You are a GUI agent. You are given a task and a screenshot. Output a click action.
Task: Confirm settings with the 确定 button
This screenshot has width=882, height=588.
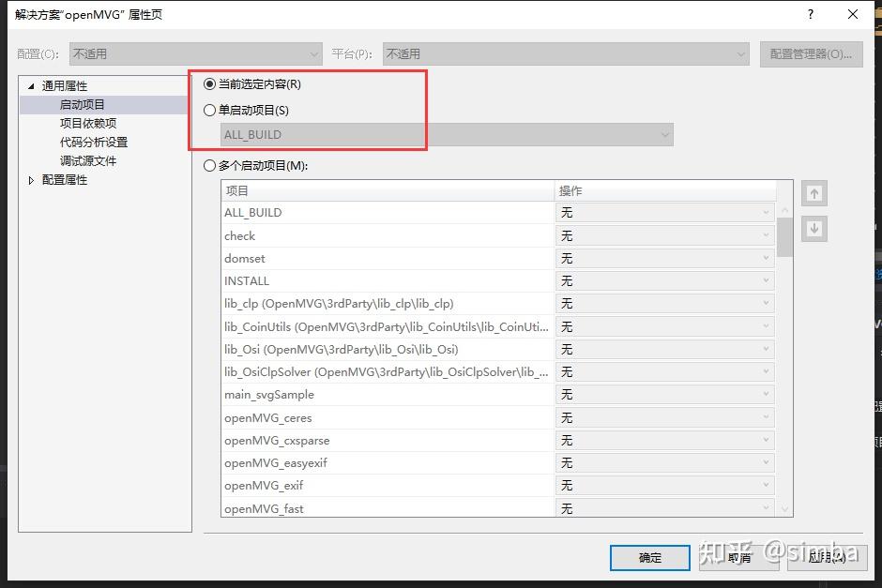click(x=649, y=557)
